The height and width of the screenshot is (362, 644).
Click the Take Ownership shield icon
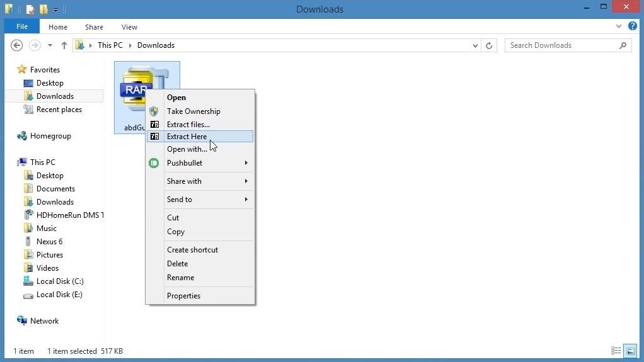click(x=154, y=111)
